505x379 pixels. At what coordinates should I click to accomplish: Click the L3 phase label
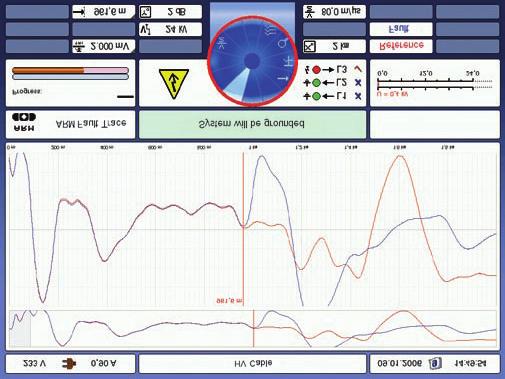click(342, 70)
